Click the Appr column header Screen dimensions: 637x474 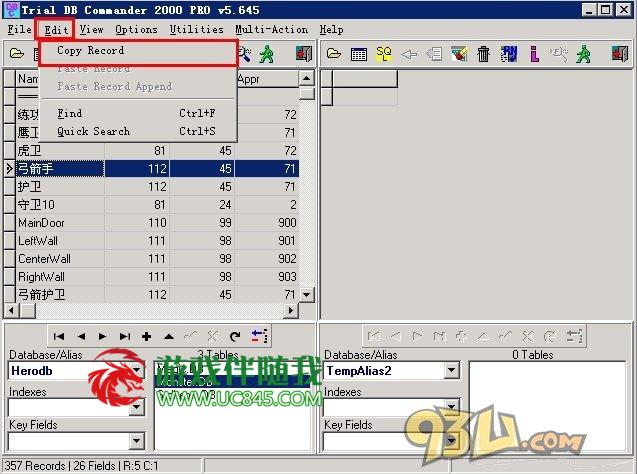pos(267,79)
